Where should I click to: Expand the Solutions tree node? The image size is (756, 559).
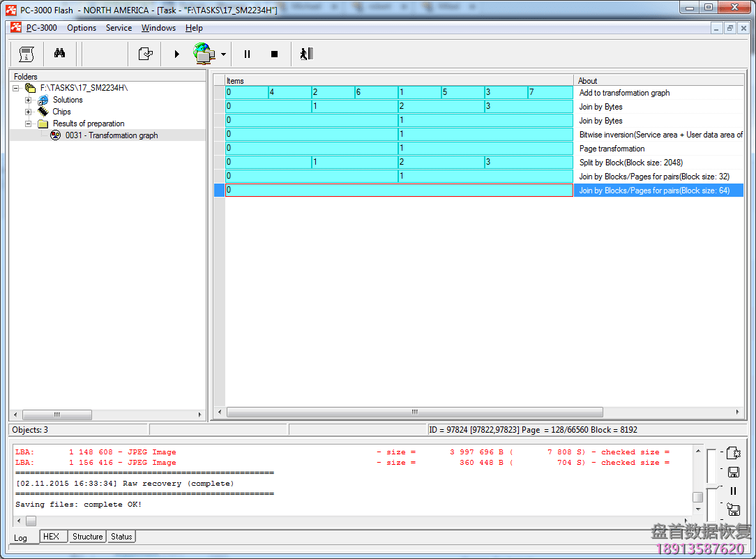click(x=29, y=100)
